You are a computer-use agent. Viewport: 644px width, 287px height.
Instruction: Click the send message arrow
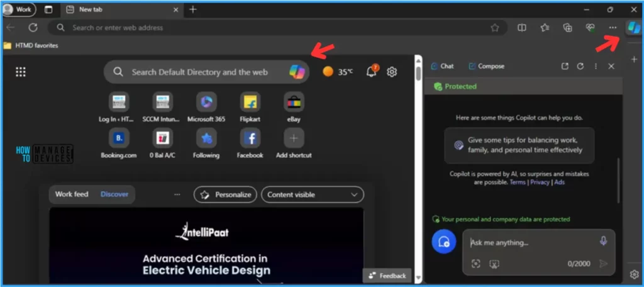tap(603, 264)
